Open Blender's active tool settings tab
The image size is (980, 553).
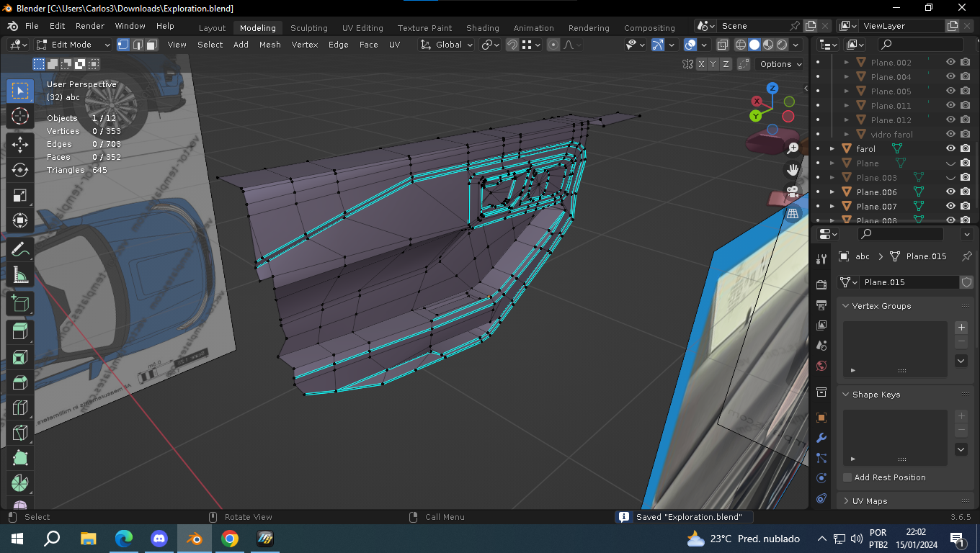coord(821,259)
